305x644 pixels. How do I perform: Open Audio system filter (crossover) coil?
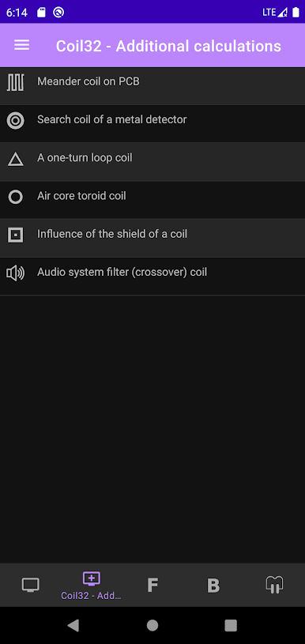pos(152,277)
